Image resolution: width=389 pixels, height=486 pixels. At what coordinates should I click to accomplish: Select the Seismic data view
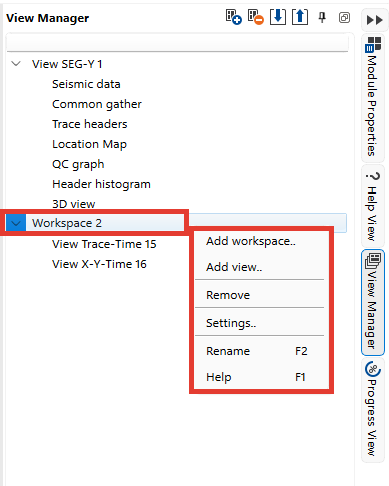point(86,84)
